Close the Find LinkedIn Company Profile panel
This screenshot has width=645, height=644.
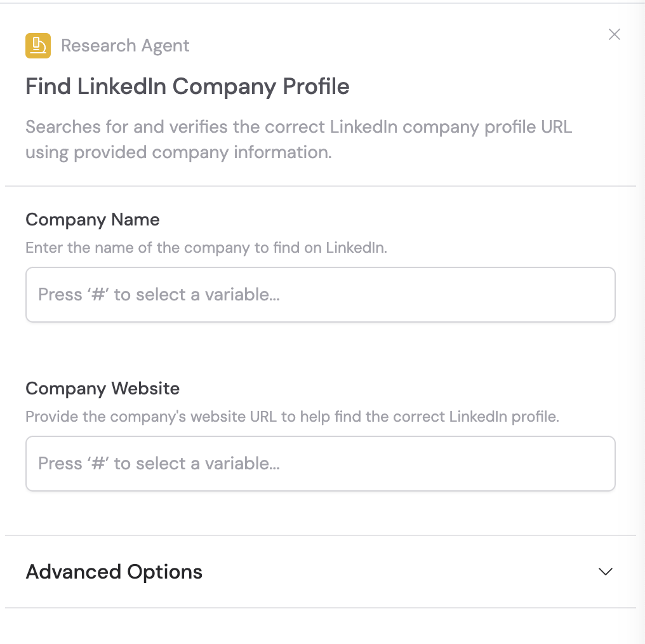[x=614, y=35]
